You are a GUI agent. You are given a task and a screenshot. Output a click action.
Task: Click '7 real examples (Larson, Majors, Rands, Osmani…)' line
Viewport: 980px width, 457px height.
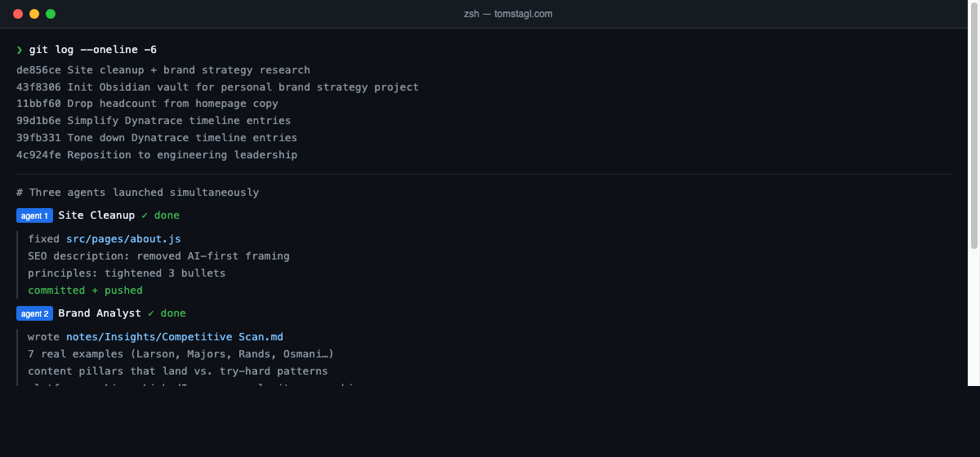pyautogui.click(x=180, y=354)
